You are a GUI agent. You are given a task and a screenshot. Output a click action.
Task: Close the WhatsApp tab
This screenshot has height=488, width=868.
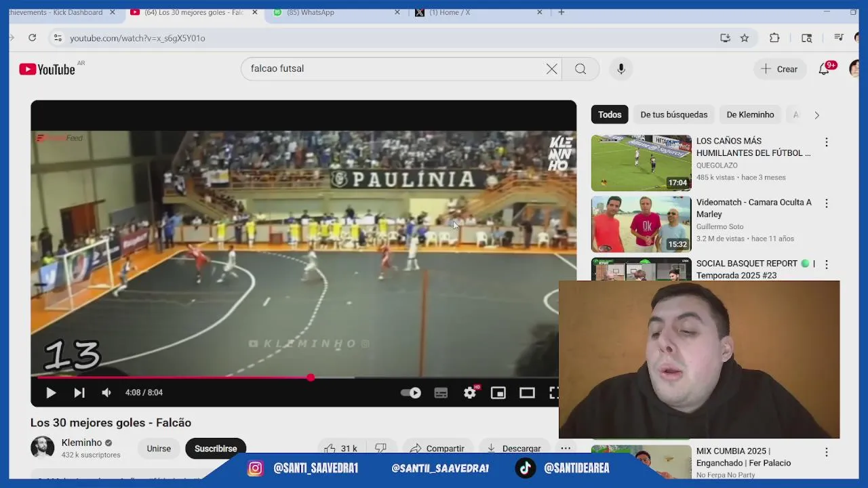tap(399, 12)
